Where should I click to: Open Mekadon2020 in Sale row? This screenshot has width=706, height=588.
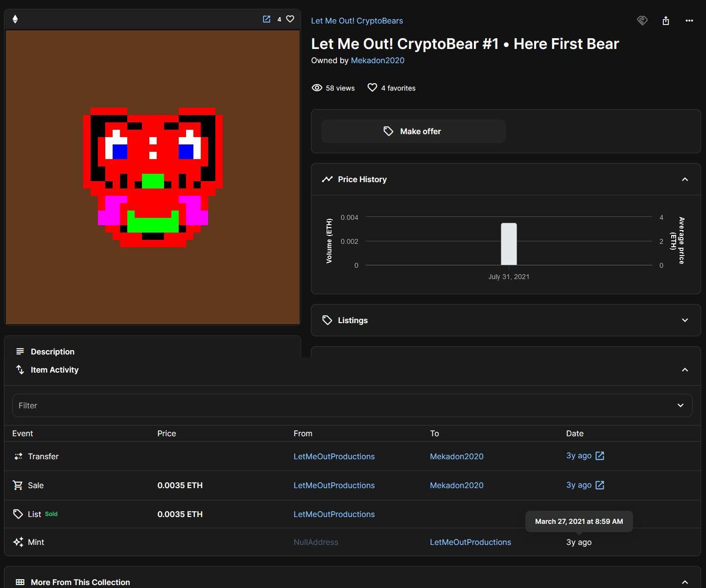click(456, 485)
